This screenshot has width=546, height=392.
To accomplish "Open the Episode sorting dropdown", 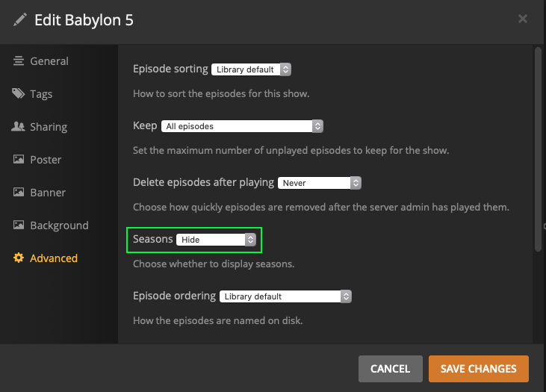I will coord(251,69).
